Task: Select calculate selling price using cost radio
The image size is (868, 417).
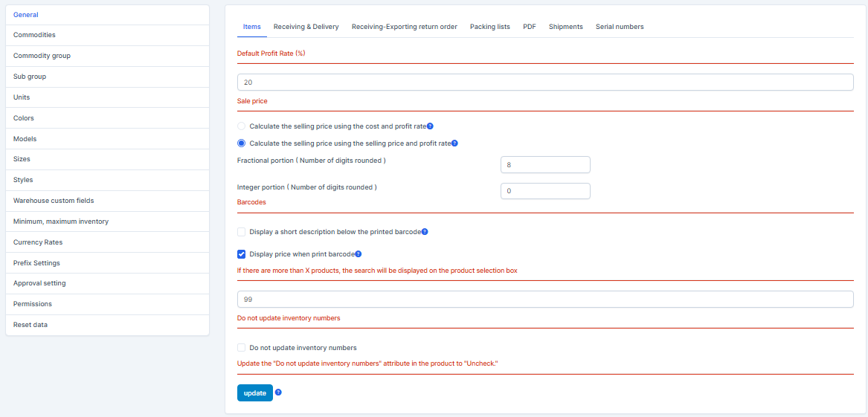Action: pyautogui.click(x=241, y=126)
